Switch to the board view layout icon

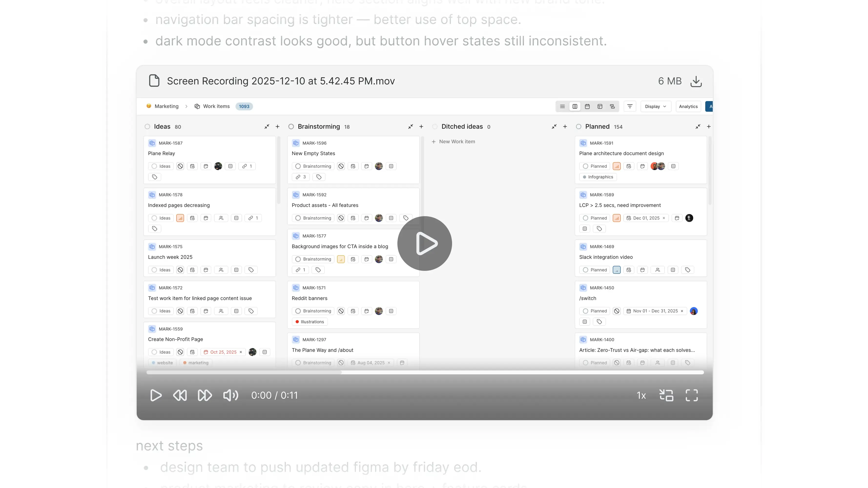point(575,106)
